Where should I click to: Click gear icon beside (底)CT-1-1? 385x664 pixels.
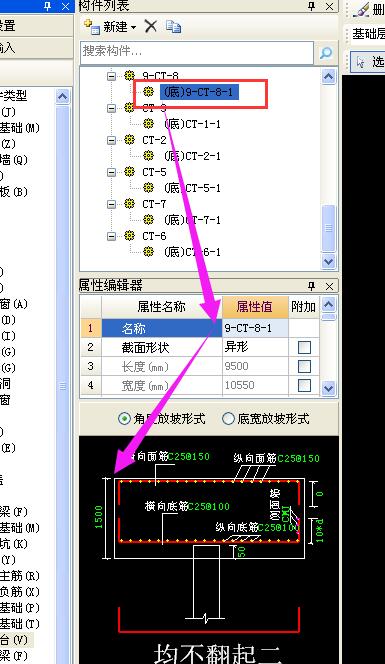coord(148,124)
